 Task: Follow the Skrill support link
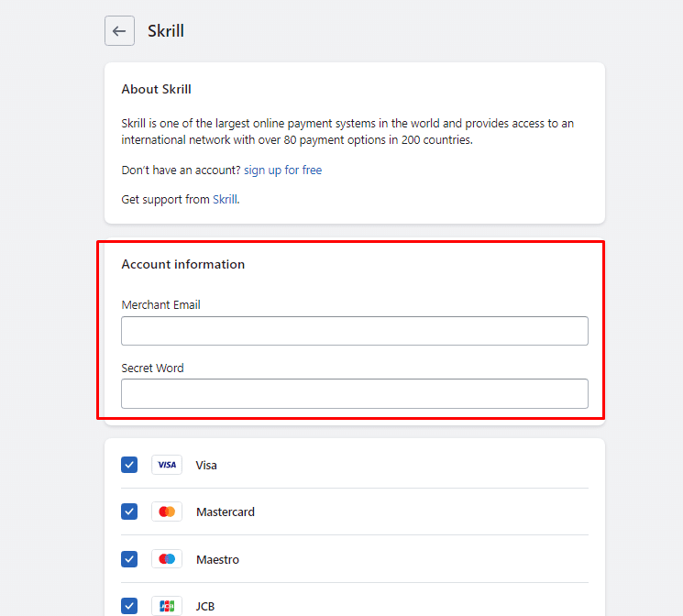point(225,199)
